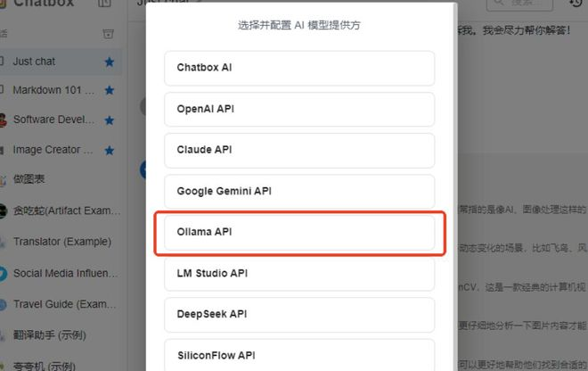Click the search field at top right
The height and width of the screenshot is (371, 588).
[519, 4]
